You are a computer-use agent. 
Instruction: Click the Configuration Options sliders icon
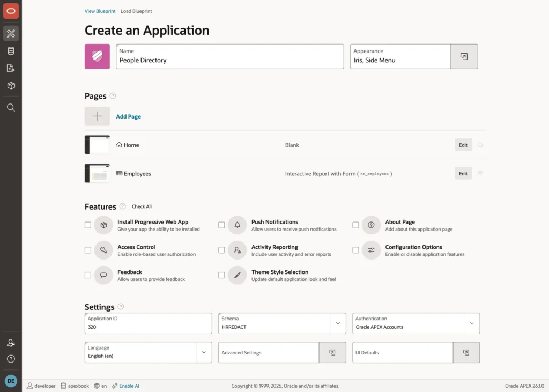click(x=371, y=250)
